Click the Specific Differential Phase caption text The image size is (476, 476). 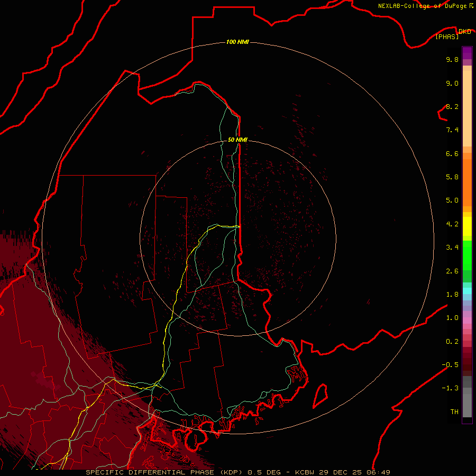point(238,472)
